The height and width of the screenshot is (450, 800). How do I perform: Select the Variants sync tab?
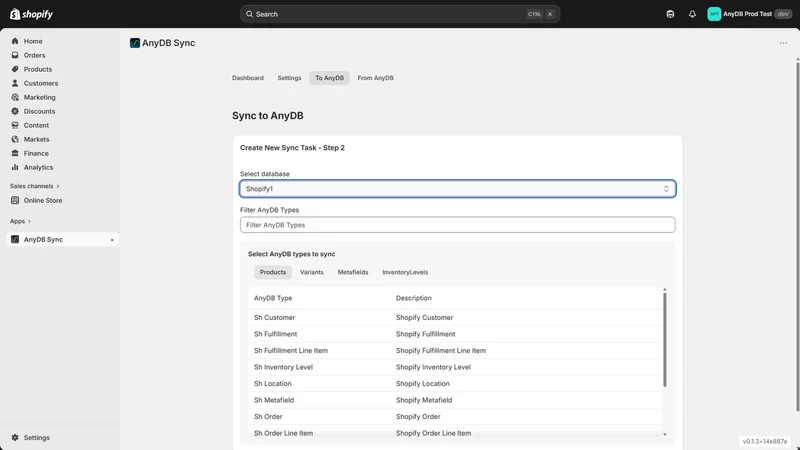[312, 272]
